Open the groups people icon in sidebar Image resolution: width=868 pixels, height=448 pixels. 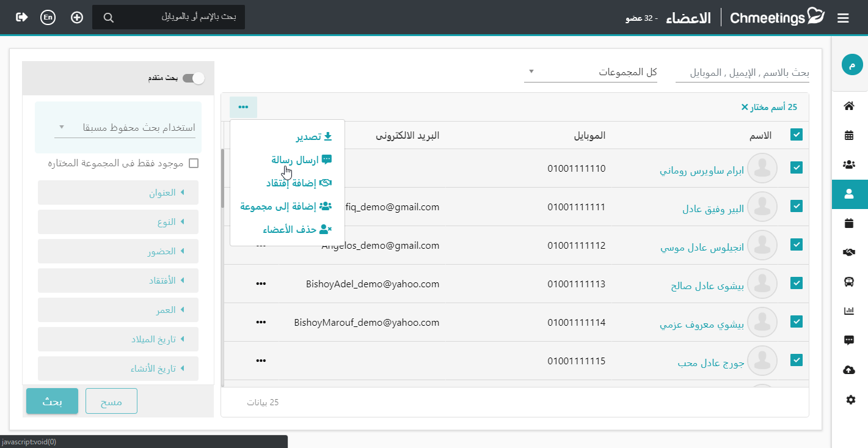849,164
